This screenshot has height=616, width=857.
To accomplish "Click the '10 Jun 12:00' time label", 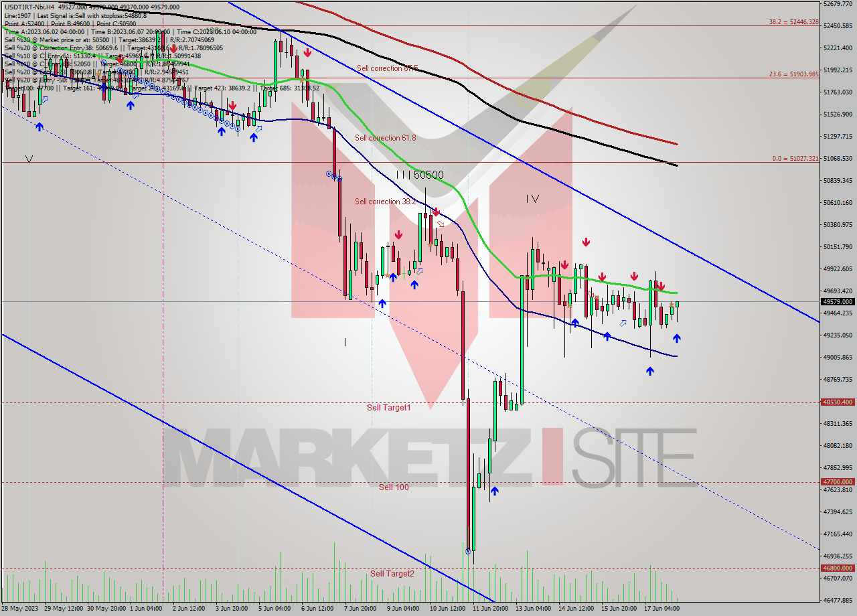I will click(x=448, y=609).
